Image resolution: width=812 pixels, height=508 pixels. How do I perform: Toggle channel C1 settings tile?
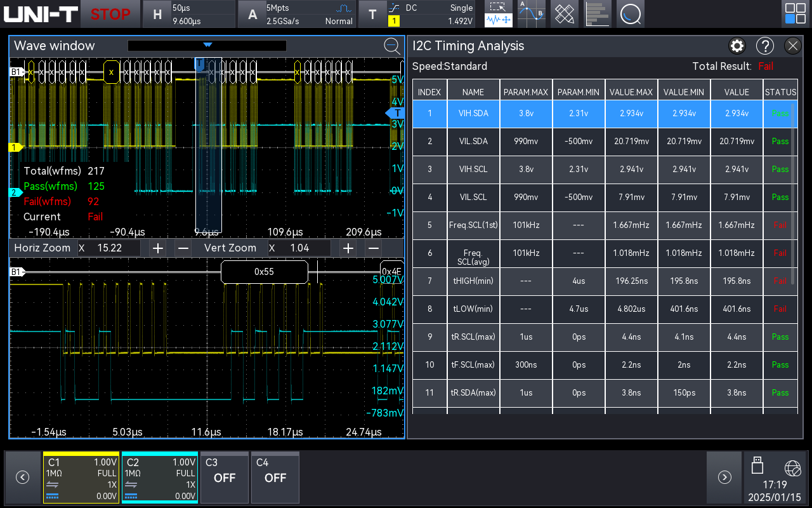click(x=81, y=478)
